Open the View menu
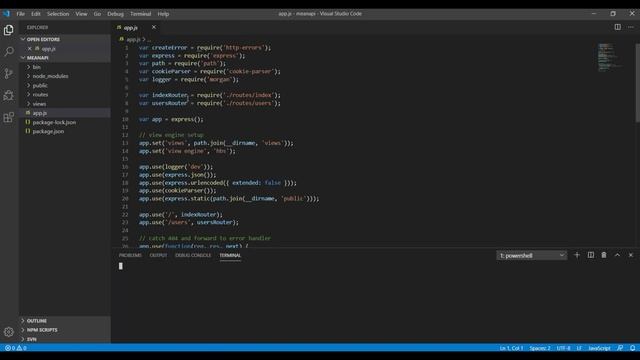This screenshot has width=640, height=360. pos(81,14)
